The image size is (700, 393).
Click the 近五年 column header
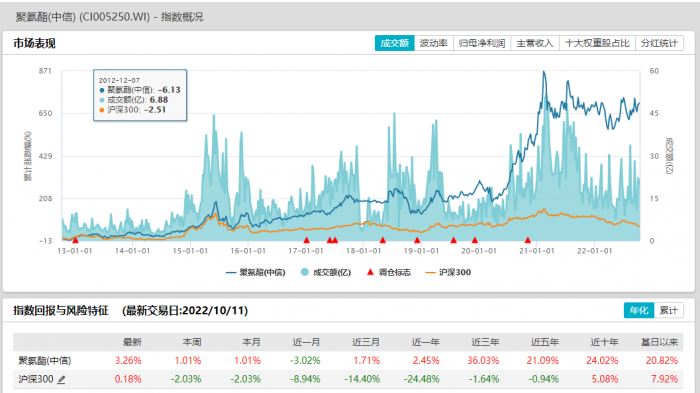click(545, 342)
